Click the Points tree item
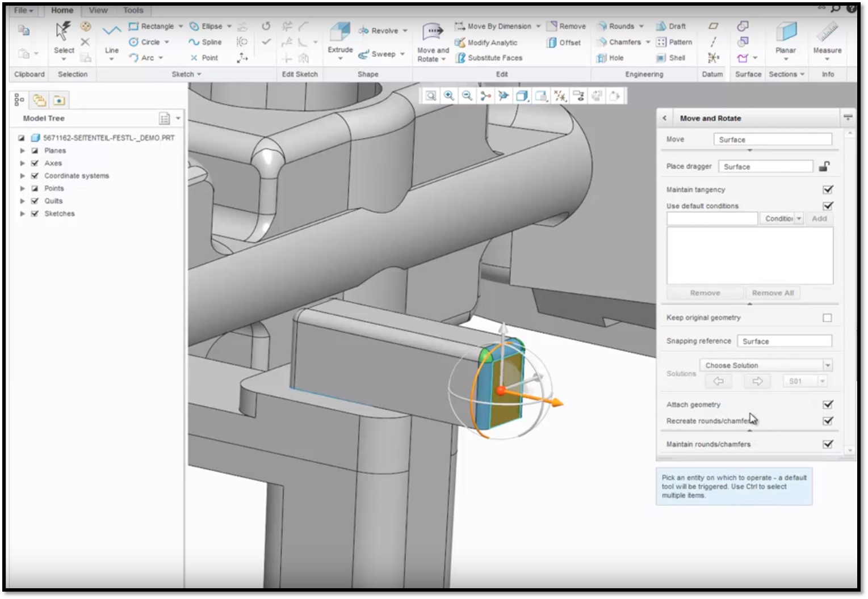The height and width of the screenshot is (599, 868). coord(54,188)
